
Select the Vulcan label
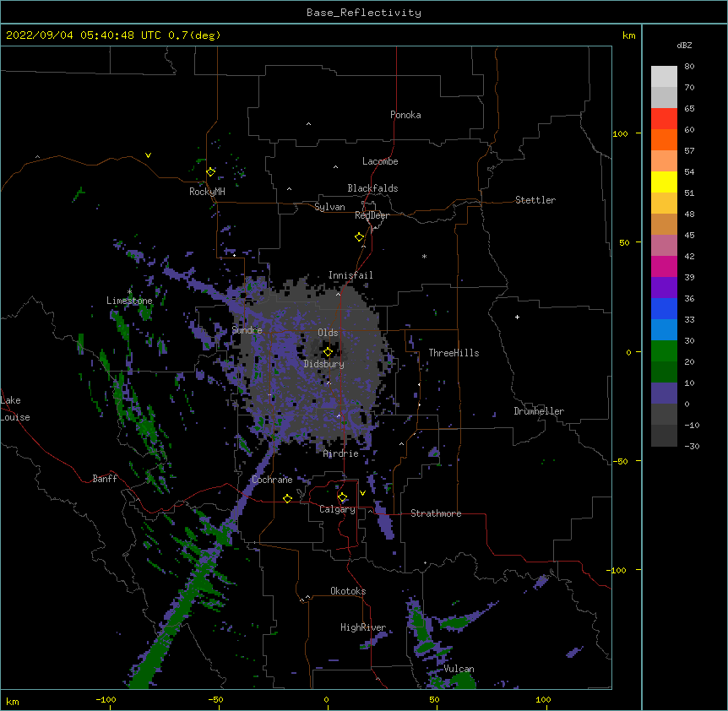(459, 669)
